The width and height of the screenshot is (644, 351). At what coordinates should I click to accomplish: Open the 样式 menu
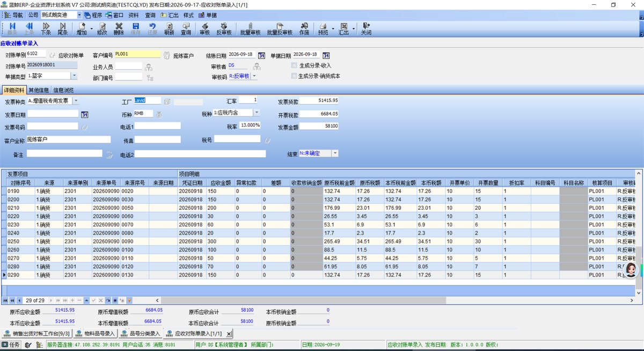tap(188, 15)
